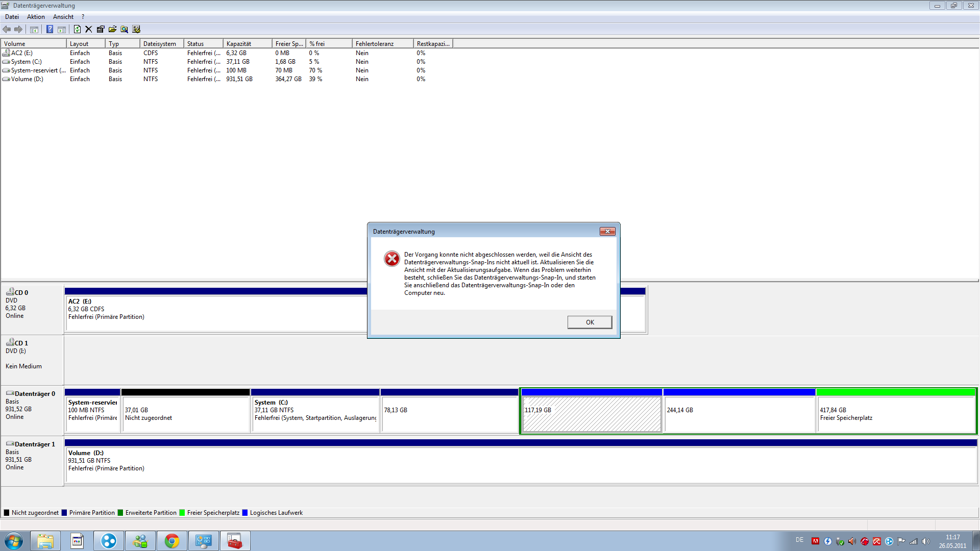
Task: Select the System (C:) partition block
Action: pyautogui.click(x=315, y=414)
